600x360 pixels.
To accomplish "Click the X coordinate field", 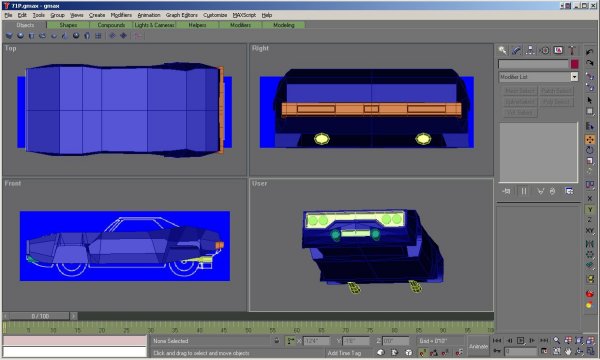I will click(316, 340).
